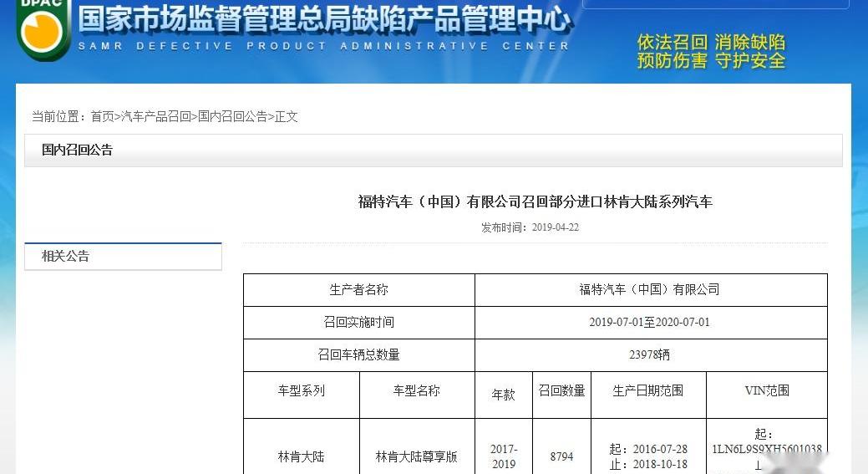This screenshot has width=868, height=474.
Task: Open 国内召回公告 breadcrumb link
Action: (232, 116)
